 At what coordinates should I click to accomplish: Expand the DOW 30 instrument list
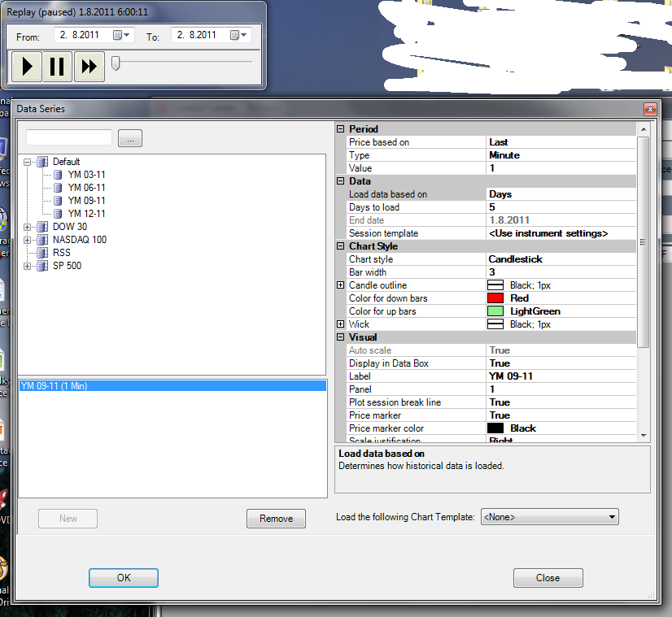tap(28, 228)
